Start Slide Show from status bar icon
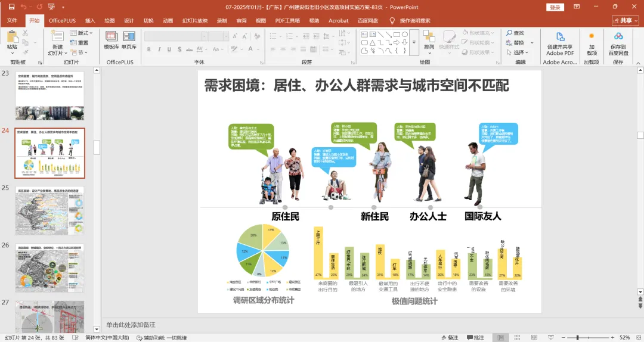The width and height of the screenshot is (644, 342). click(x=551, y=337)
